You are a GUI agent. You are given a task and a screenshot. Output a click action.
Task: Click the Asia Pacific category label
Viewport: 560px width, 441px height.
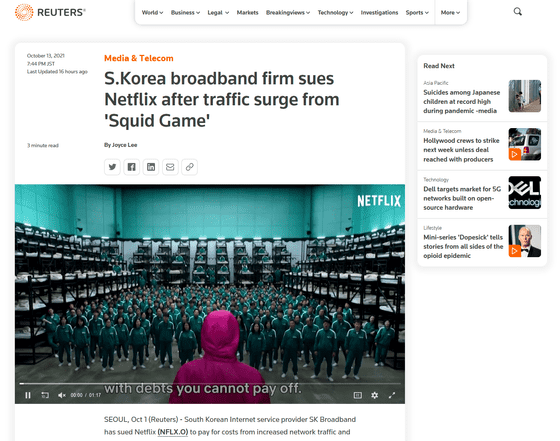pos(436,83)
